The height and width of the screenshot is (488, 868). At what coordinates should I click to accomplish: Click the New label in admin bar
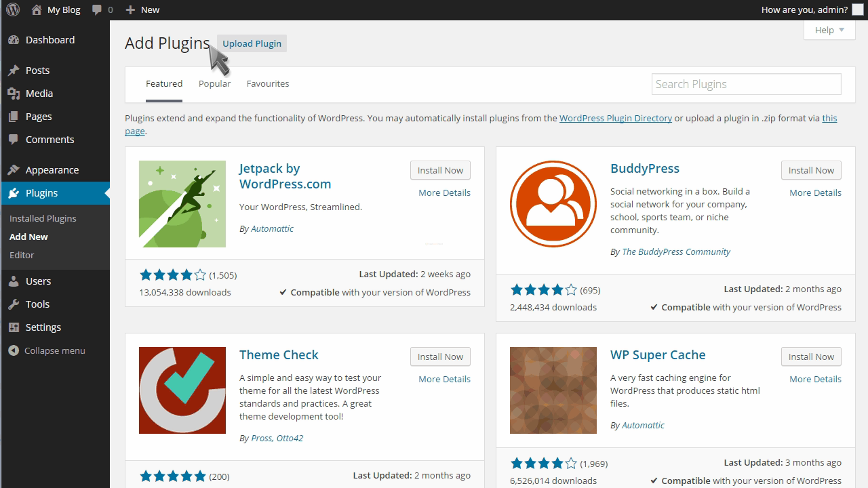150,9
